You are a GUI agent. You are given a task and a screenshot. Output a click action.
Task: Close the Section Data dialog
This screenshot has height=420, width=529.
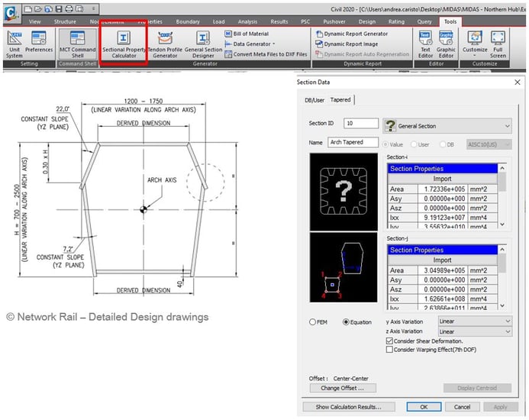click(x=518, y=82)
